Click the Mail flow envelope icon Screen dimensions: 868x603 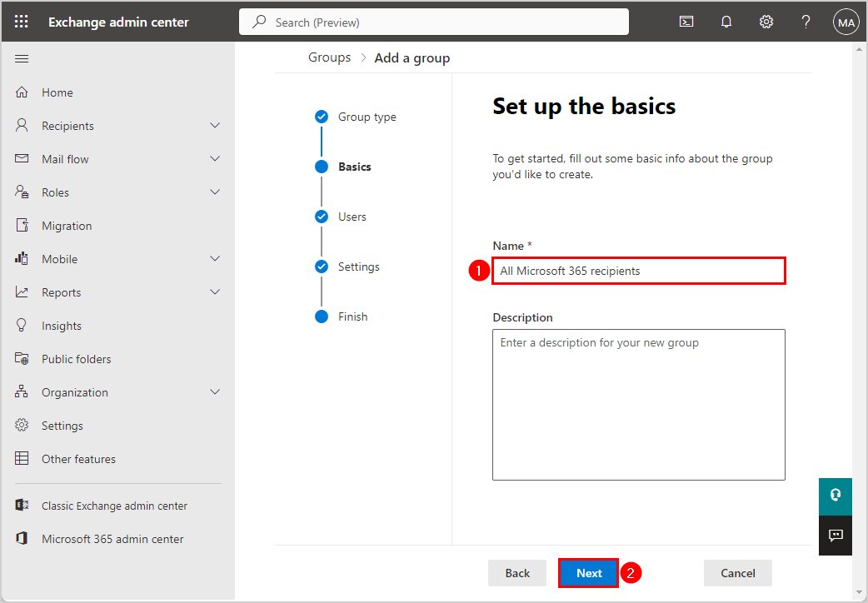pyautogui.click(x=22, y=159)
